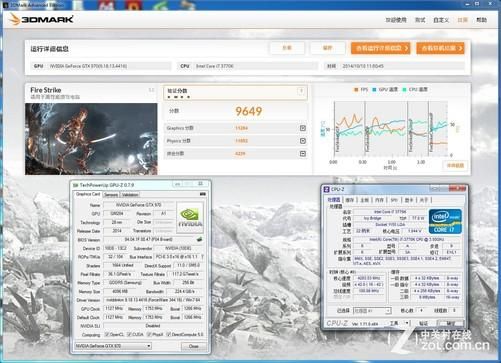Click the performance graph area
Image resolution: width=501 pixels, height=363 pixels.
pyautogui.click(x=391, y=129)
